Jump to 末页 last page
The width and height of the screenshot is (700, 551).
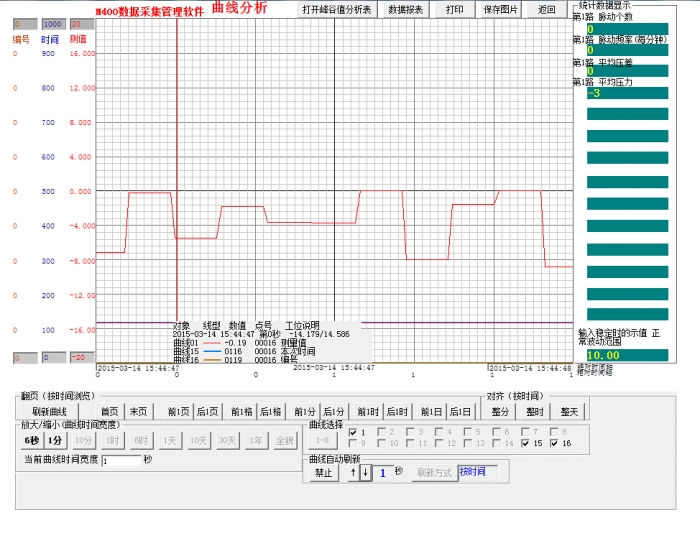(139, 411)
